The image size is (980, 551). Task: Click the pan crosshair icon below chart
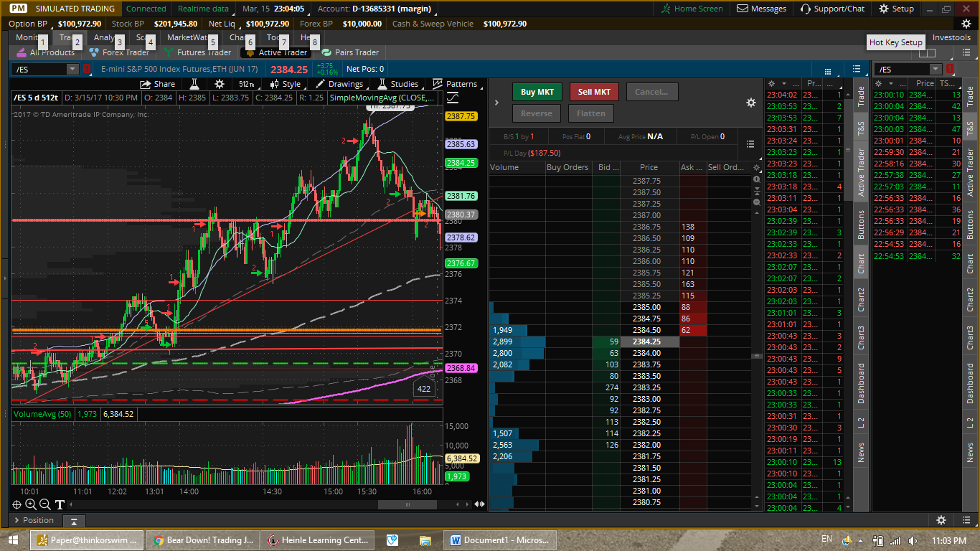point(17,504)
